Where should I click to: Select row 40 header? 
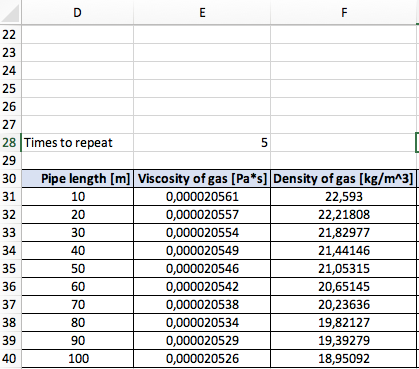coord(10,359)
